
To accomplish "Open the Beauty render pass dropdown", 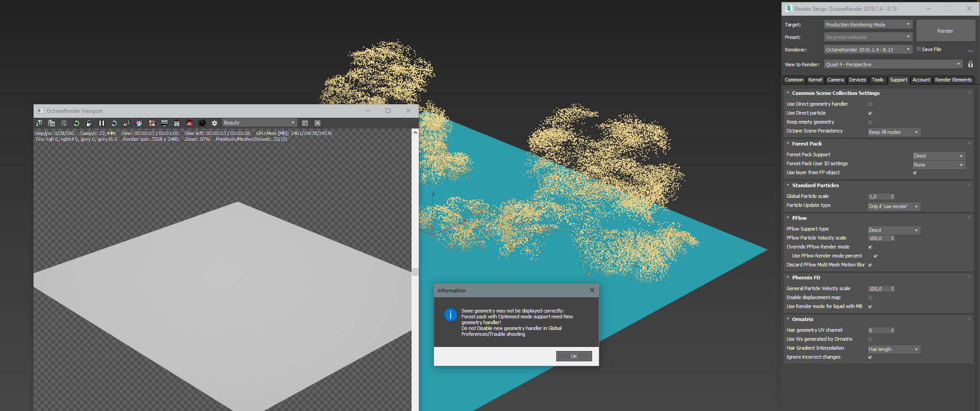I will coord(259,123).
